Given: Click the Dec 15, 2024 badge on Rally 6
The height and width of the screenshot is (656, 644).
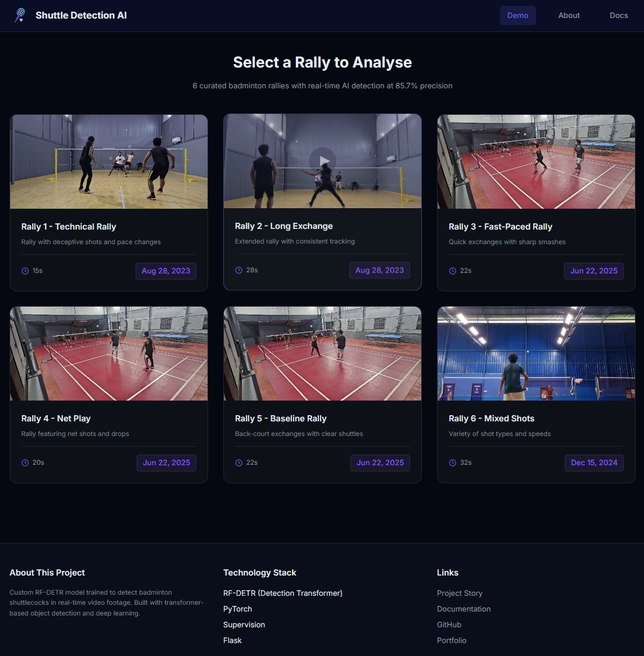Looking at the screenshot, I should [594, 463].
